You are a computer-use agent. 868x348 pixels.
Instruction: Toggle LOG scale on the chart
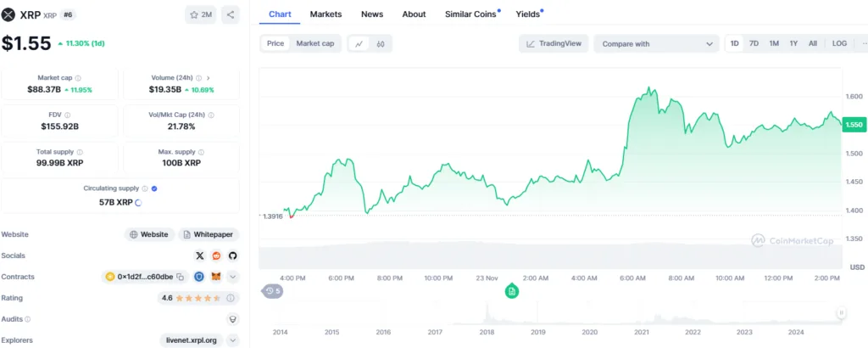839,43
